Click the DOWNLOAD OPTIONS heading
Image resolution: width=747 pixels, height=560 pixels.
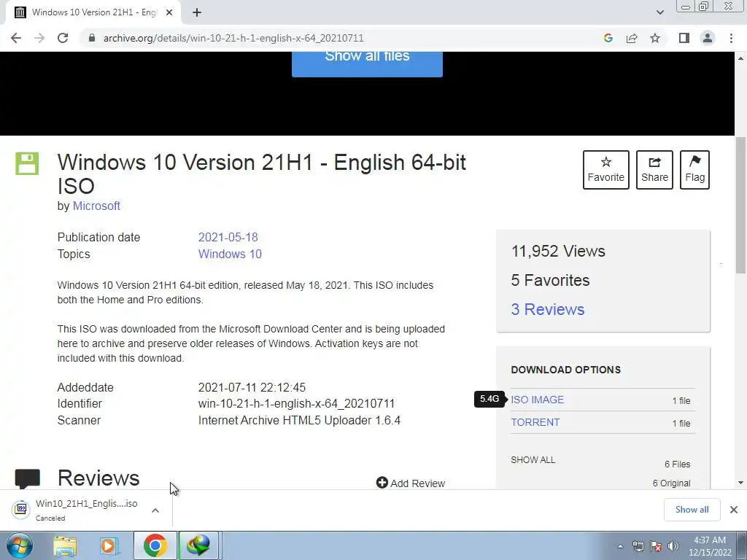(565, 370)
